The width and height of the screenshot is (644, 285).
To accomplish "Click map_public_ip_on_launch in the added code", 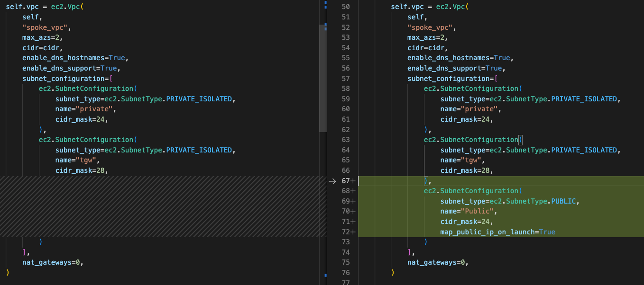I will (489, 232).
